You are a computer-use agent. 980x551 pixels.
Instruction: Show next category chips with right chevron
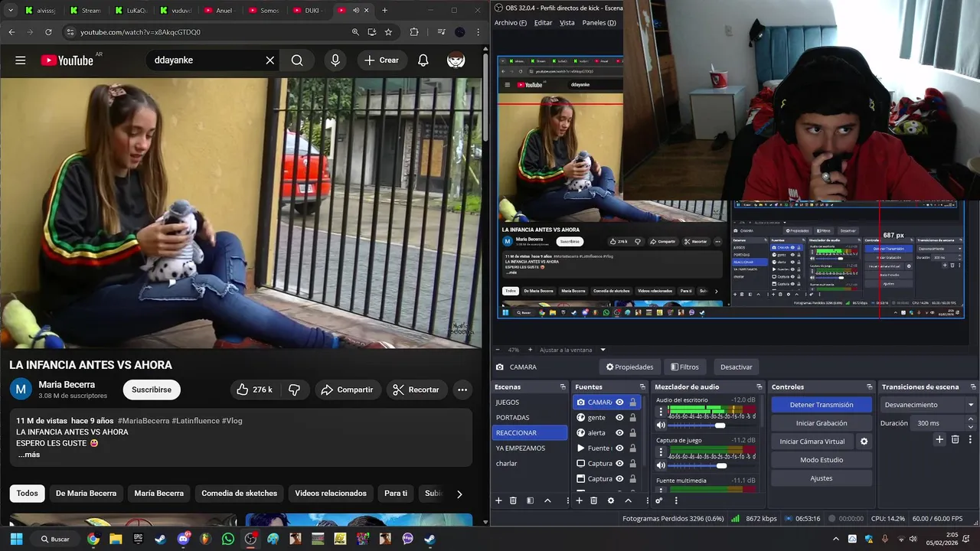pyautogui.click(x=459, y=494)
